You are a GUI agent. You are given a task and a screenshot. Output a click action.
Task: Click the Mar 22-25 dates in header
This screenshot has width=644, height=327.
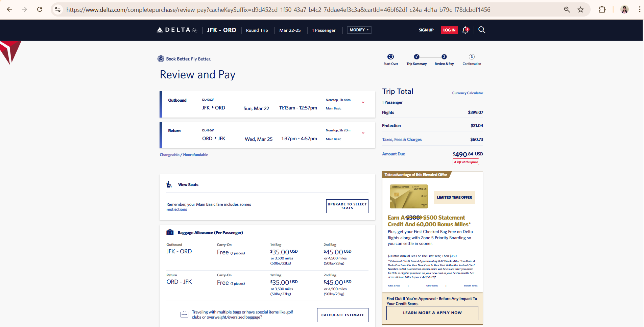coord(290,30)
